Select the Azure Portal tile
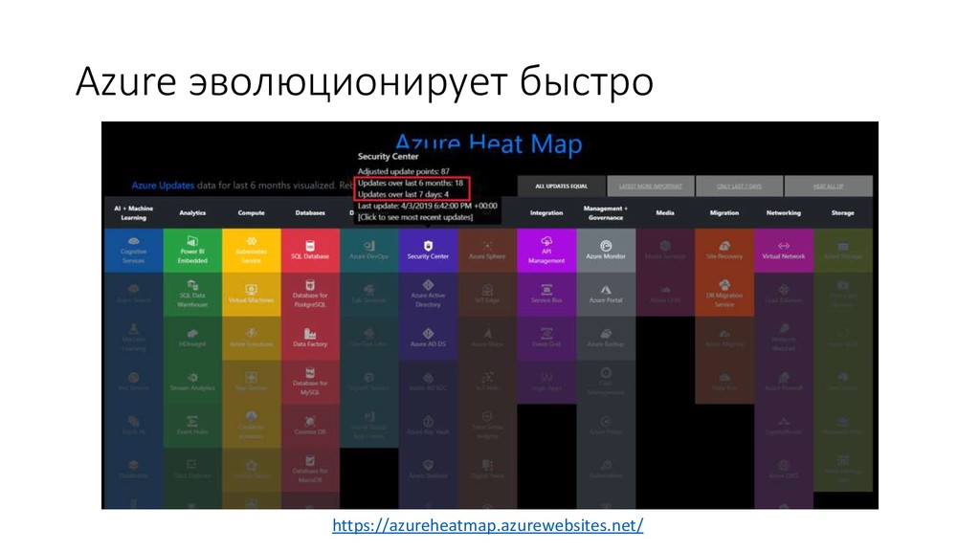The height and width of the screenshot is (551, 980). [x=606, y=295]
